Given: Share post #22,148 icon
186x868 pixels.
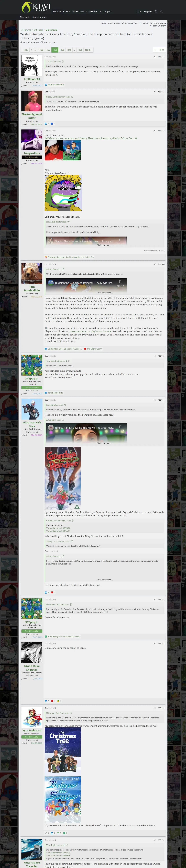Looking at the screenshot, I should pos(155,644).
